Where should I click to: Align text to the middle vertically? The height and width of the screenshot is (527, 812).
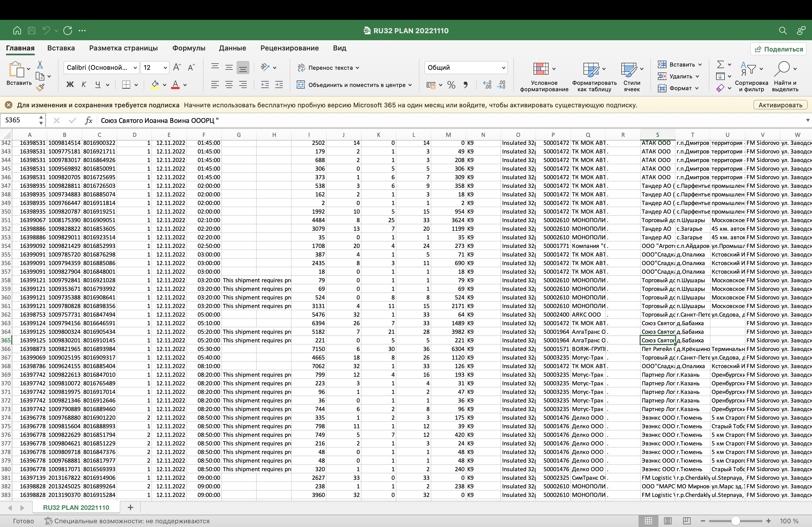coord(229,67)
